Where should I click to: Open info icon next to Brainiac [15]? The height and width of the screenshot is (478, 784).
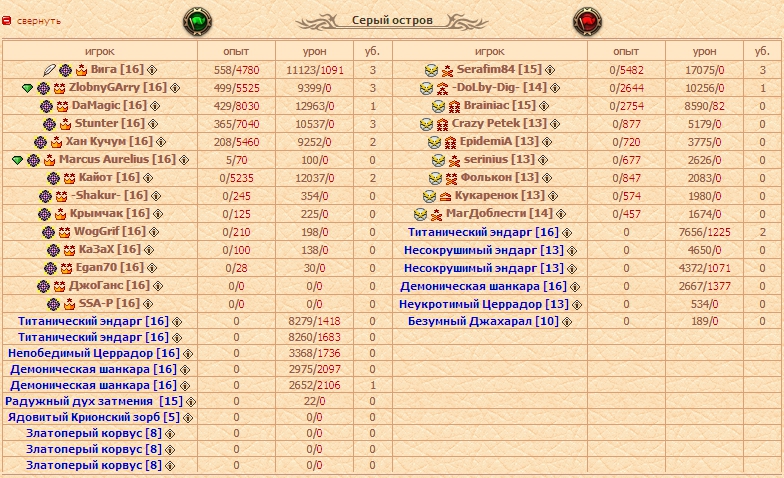[544, 106]
